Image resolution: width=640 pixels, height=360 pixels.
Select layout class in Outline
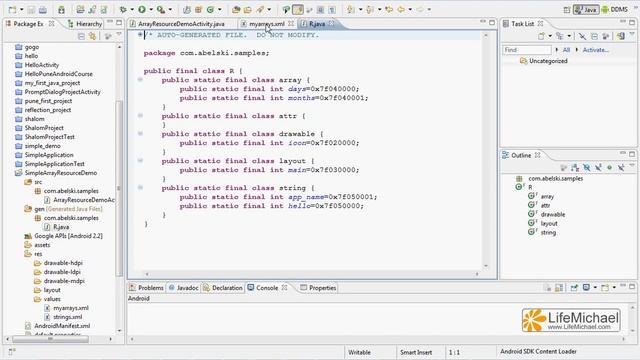point(549,223)
